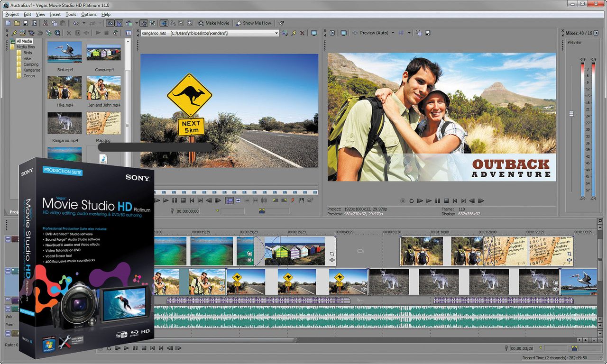Image resolution: width=607 pixels, height=364 pixels.
Task: Open the Options menu
Action: 89,15
